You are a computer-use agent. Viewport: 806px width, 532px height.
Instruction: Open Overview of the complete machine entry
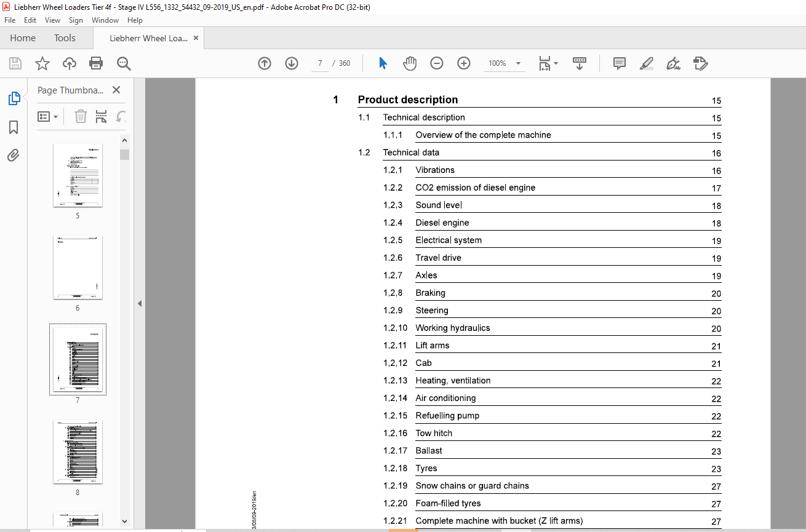click(x=483, y=135)
